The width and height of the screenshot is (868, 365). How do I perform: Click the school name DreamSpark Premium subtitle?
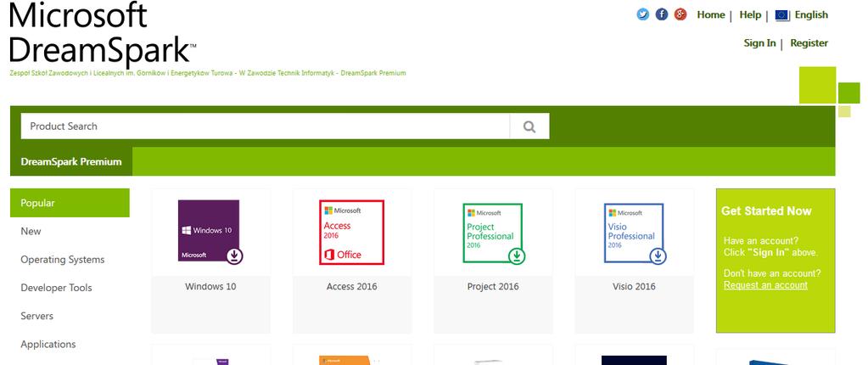tap(208, 73)
